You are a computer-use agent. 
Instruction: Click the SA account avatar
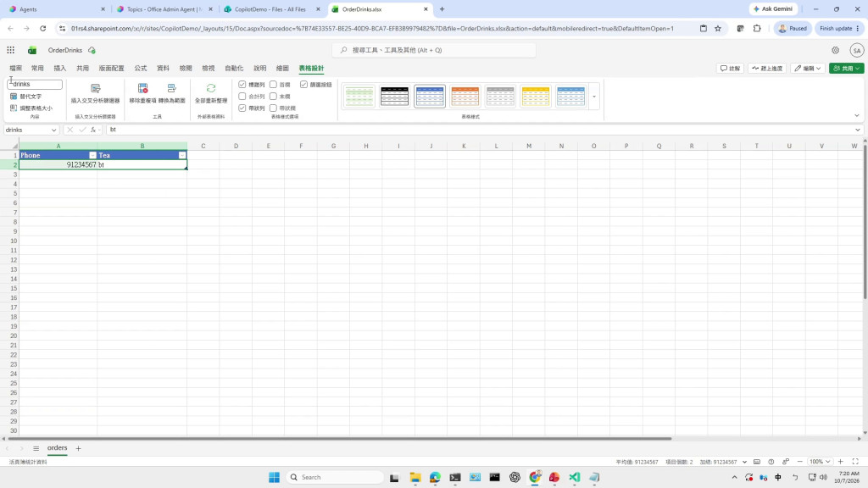click(x=856, y=50)
